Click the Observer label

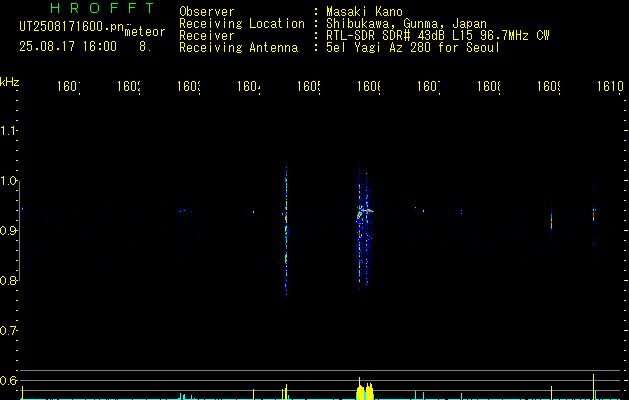coord(207,12)
